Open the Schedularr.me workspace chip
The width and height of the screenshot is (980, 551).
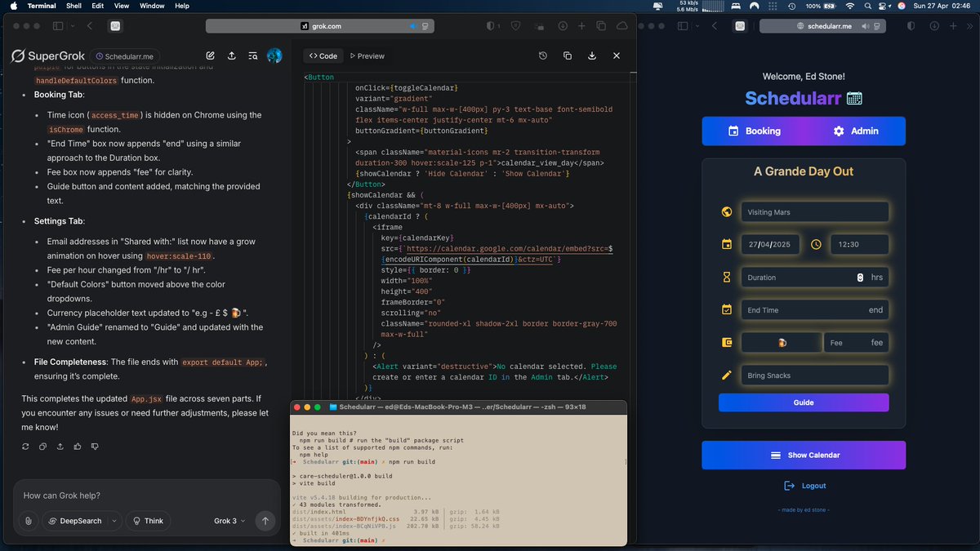coord(124,56)
